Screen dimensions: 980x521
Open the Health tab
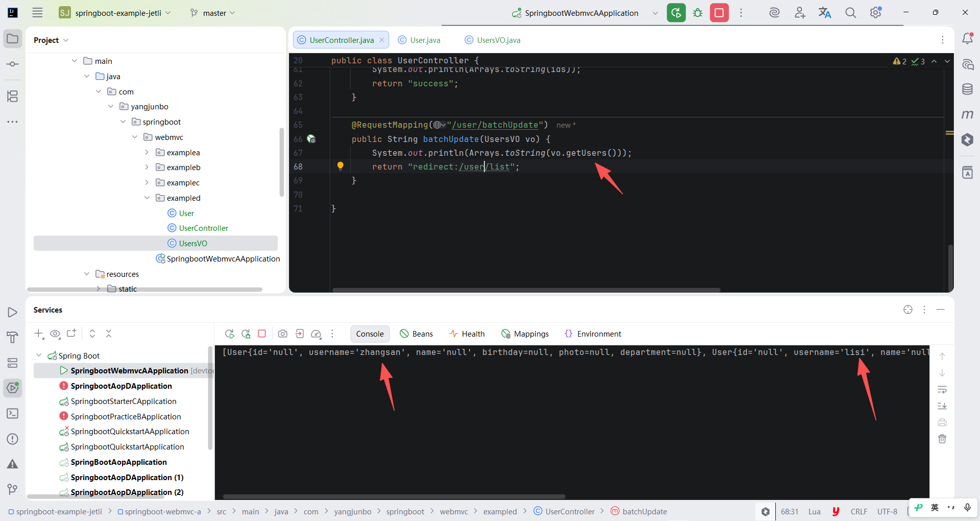tap(467, 334)
